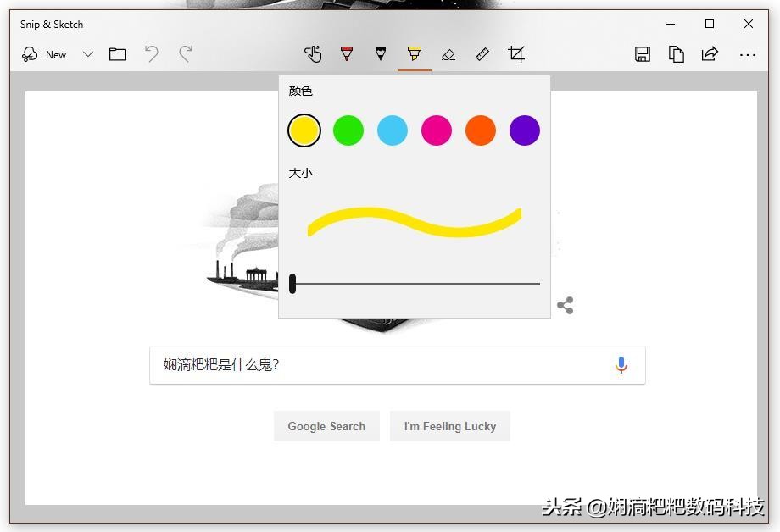This screenshot has width=780, height=532.
Task: Choose the light blue highlighter color
Action: (393, 130)
